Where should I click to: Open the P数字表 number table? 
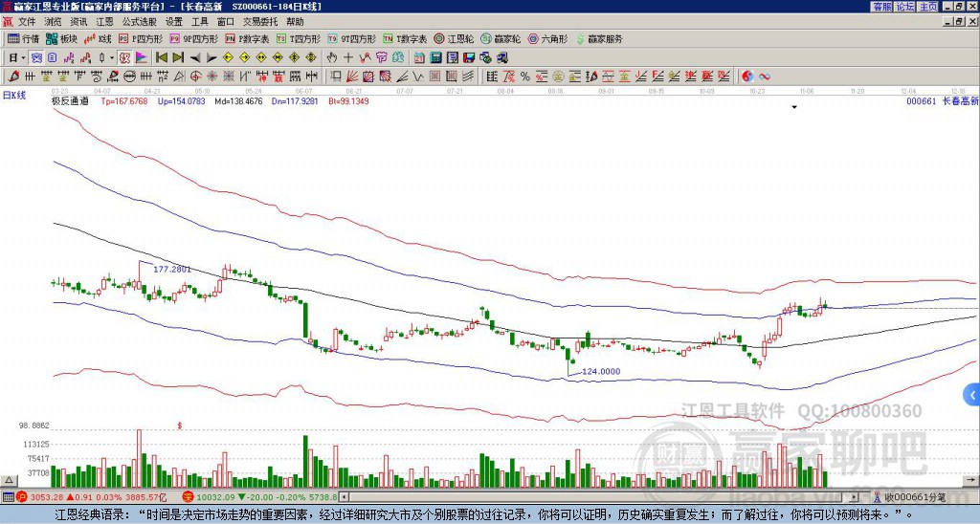(x=247, y=38)
